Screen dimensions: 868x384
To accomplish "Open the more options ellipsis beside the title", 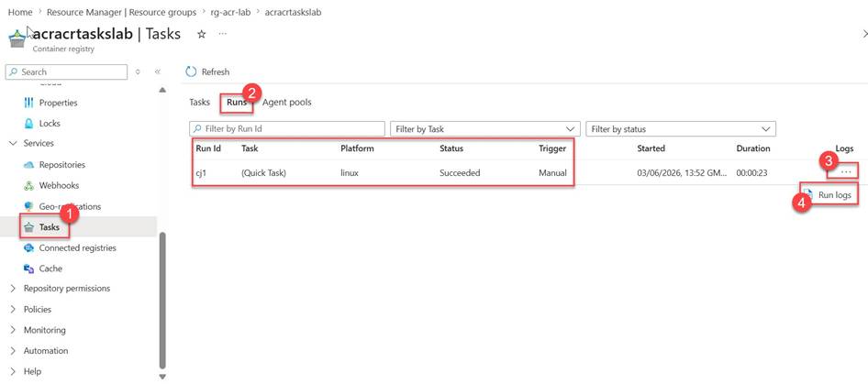I will point(223,34).
